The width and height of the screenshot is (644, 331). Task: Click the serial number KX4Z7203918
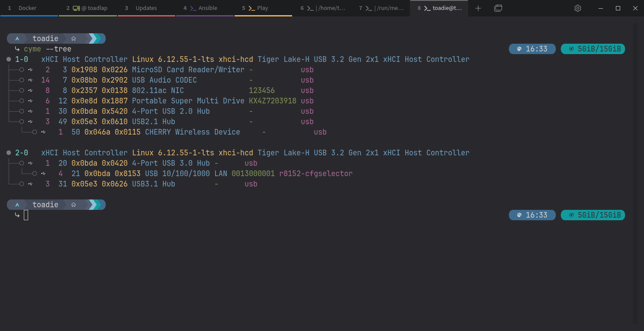click(273, 101)
